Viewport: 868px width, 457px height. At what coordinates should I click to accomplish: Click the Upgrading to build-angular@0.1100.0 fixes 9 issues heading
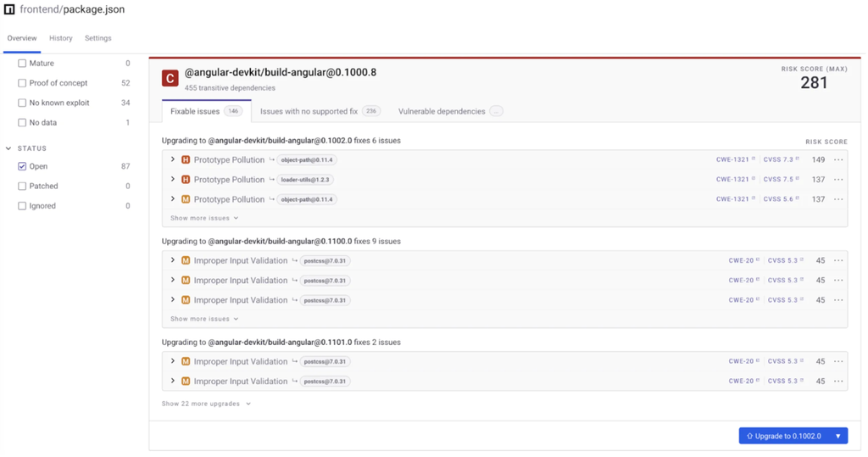(x=281, y=242)
